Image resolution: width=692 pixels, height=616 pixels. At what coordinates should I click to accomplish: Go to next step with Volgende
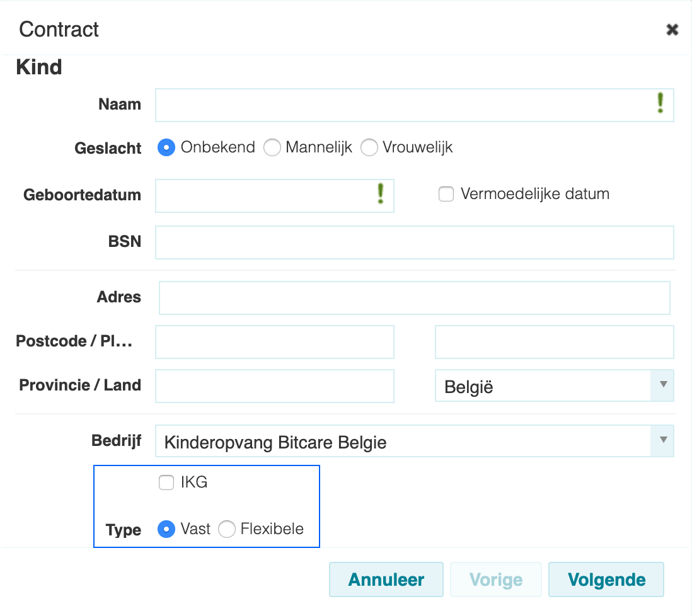(606, 579)
